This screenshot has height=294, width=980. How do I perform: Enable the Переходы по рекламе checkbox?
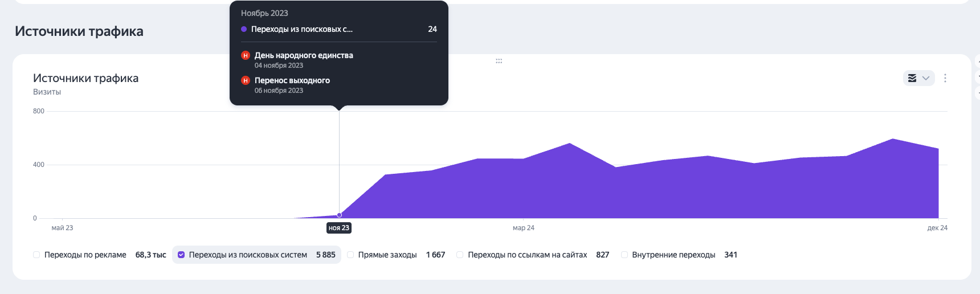point(36,255)
